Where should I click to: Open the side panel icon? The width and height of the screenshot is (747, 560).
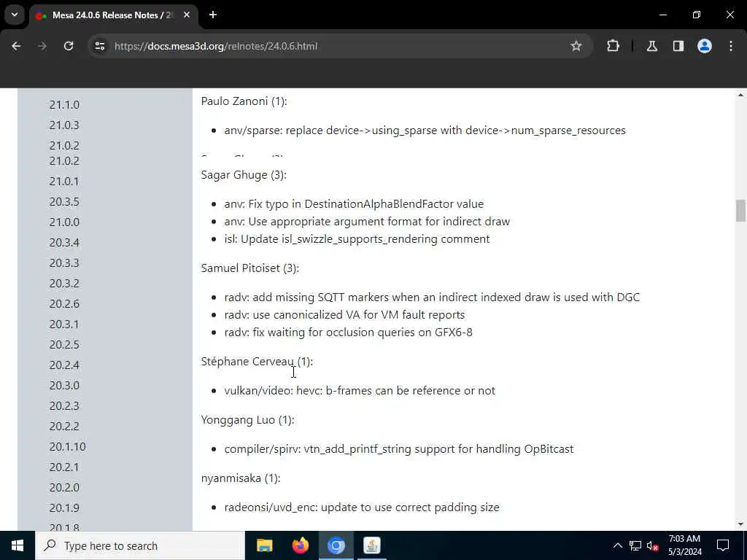[678, 46]
